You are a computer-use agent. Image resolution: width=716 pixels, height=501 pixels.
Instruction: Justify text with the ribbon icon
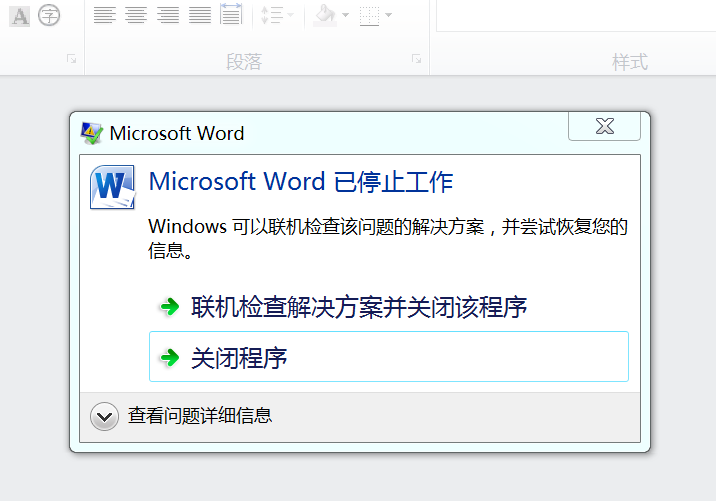pos(200,15)
